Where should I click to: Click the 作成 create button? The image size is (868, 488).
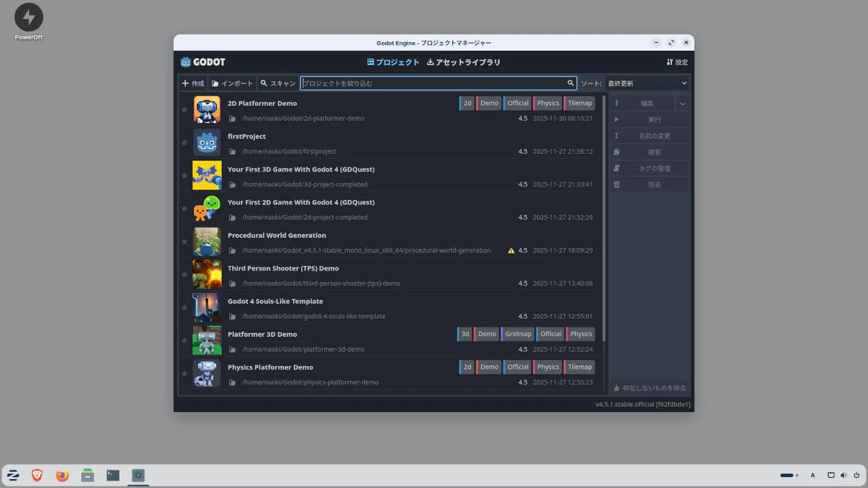click(x=193, y=83)
